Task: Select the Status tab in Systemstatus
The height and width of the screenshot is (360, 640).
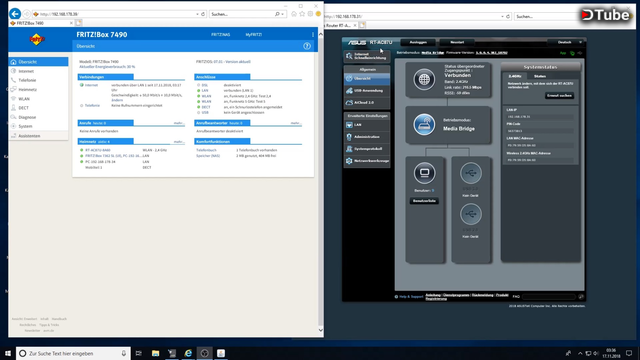Action: coord(540,76)
